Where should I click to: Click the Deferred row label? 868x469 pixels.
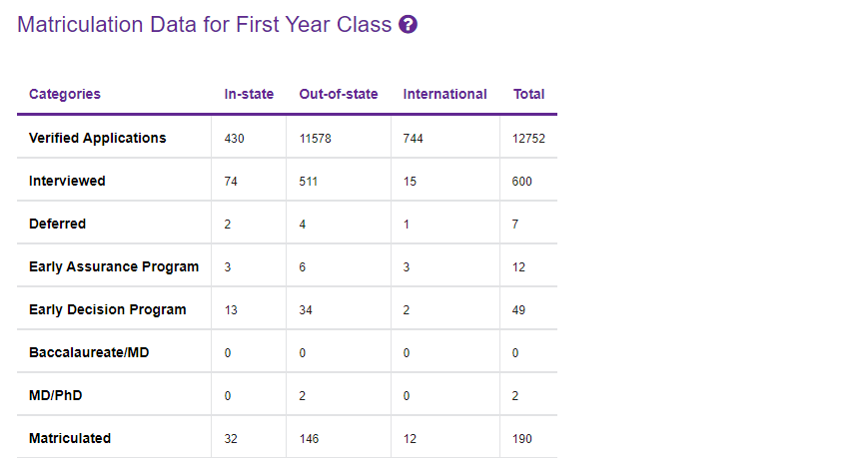[58, 224]
